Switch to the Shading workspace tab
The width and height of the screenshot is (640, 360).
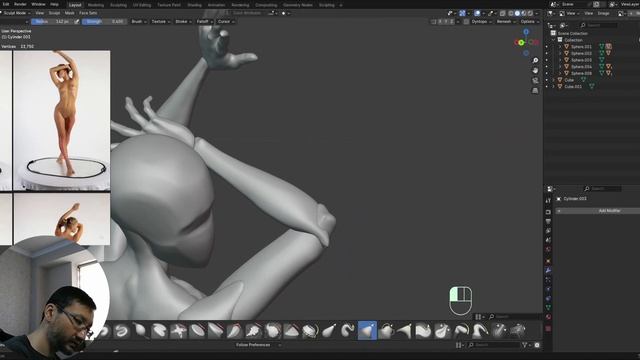(194, 5)
